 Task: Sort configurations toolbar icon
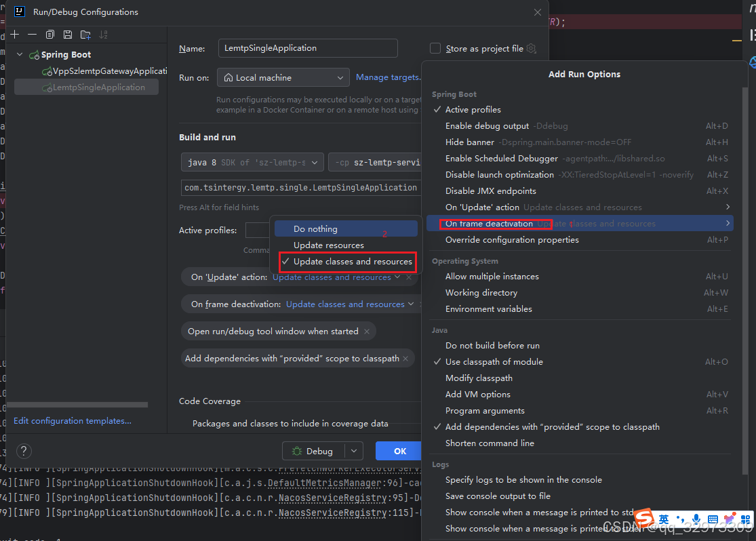(103, 34)
